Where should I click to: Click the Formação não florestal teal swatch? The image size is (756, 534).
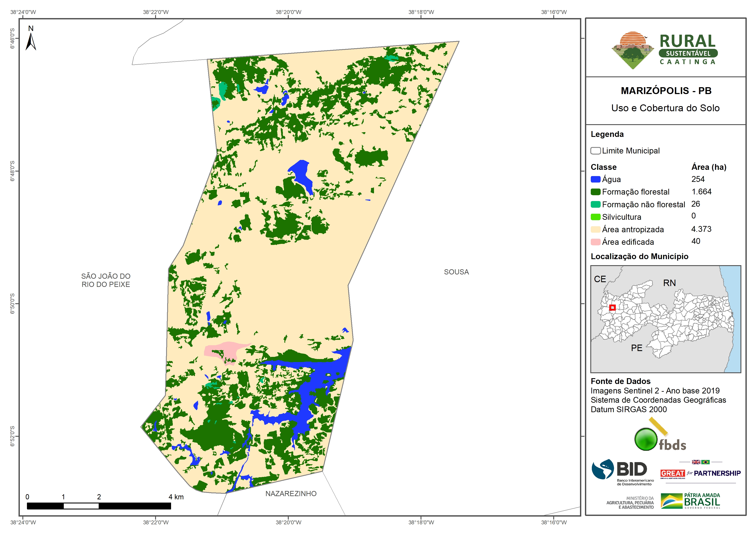[x=595, y=204]
